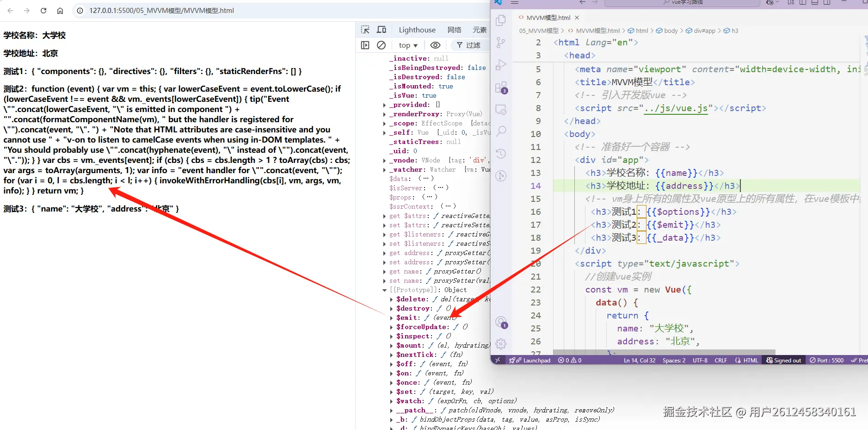Expand the _vnode property in console
Viewport: 868px width, 430px height.
point(385,161)
